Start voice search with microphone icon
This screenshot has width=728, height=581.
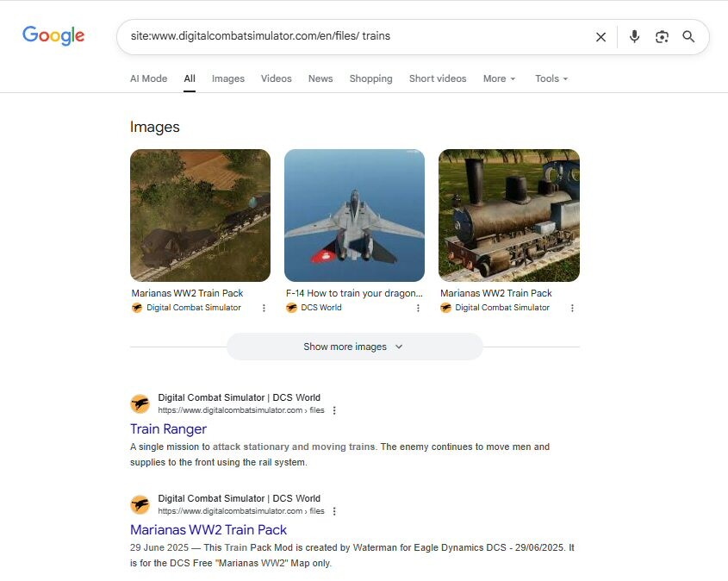[x=634, y=36]
